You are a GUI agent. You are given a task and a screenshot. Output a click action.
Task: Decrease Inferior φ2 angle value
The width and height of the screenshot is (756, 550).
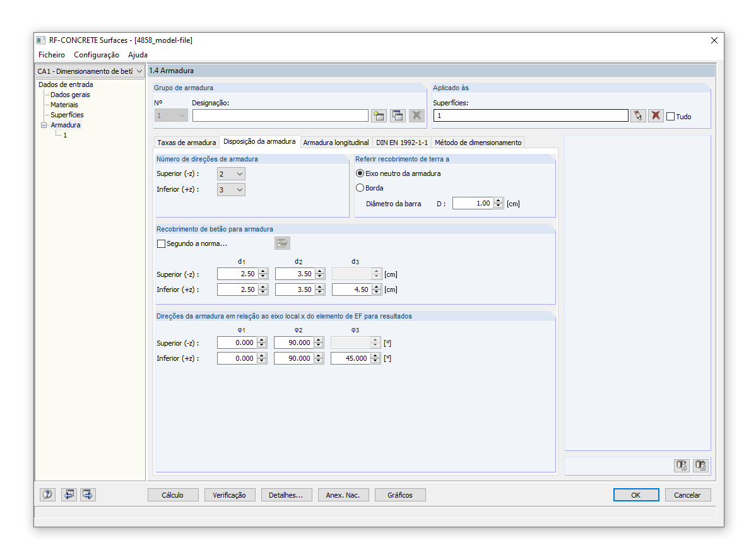point(319,361)
